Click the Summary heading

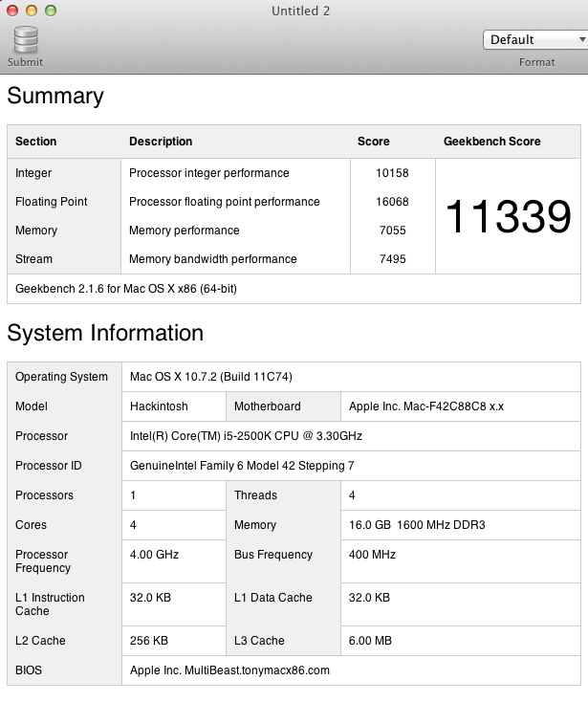coord(55,96)
